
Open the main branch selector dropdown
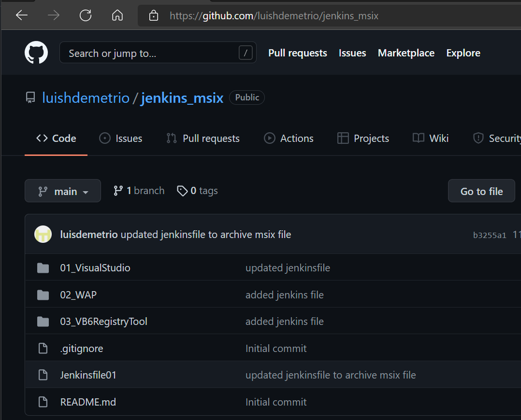coord(63,191)
